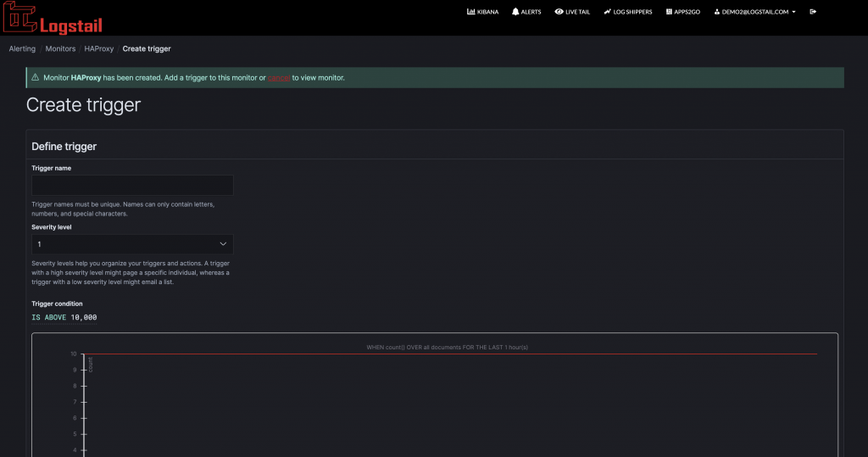This screenshot has width=868, height=457.
Task: Click the warning icon in notification banner
Action: pos(36,77)
